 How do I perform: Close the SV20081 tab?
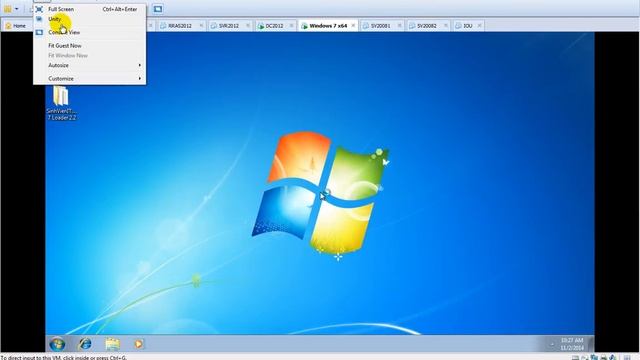tap(400, 26)
